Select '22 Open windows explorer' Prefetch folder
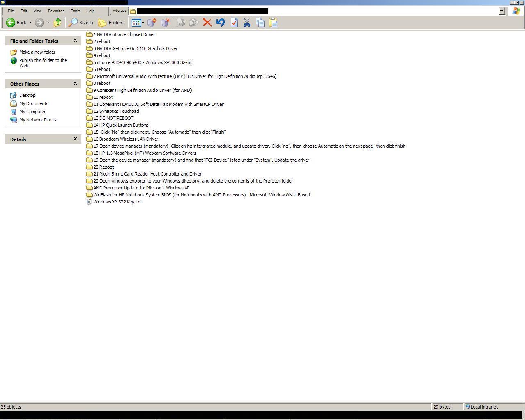Viewport: 525px width, 420px height. coord(189,181)
